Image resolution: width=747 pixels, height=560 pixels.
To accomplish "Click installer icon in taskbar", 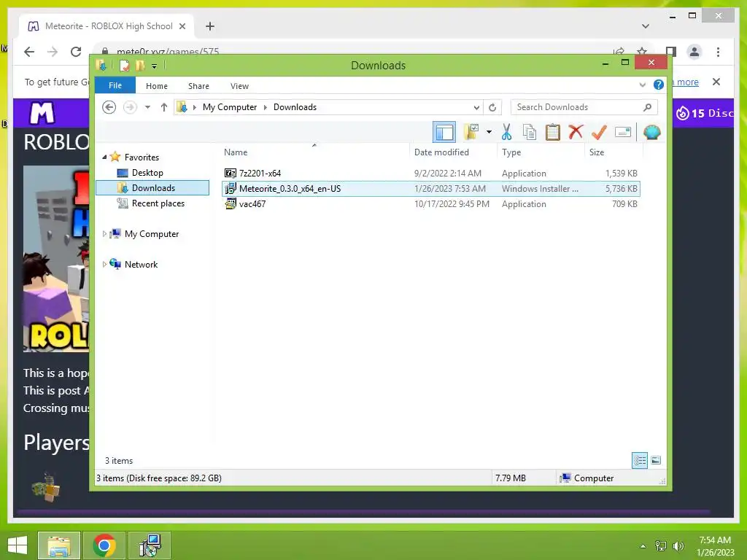I will point(150,545).
